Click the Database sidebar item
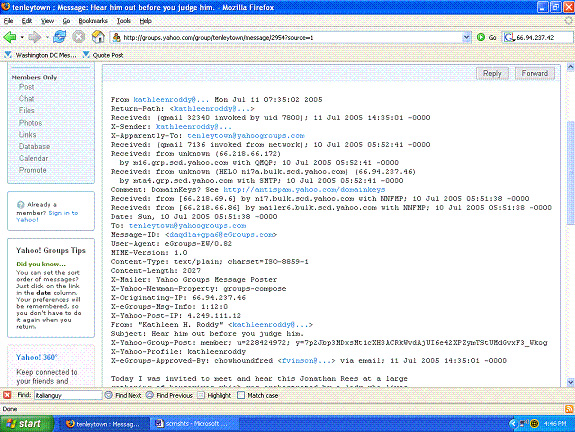The height and width of the screenshot is (432, 575). coord(34,146)
